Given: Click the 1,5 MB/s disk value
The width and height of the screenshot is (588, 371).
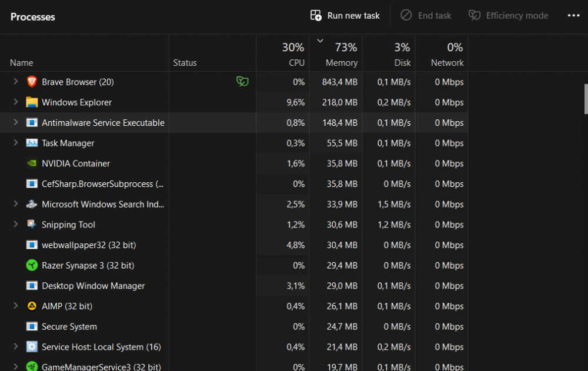Looking at the screenshot, I should tap(394, 205).
